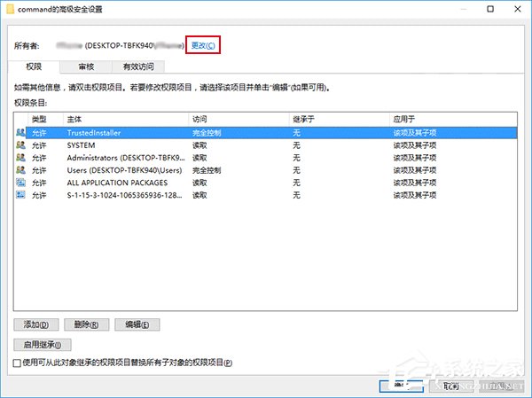This screenshot has height=398, width=532.
Task: Select the Administrators (DESKTOP-TBFK9... entry
Action: (266, 158)
